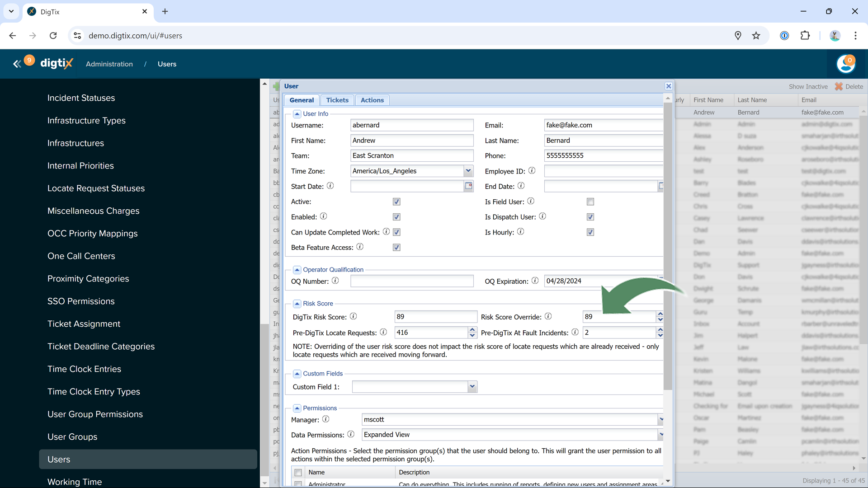Click the Username input field
868x488 pixels.
[411, 125]
